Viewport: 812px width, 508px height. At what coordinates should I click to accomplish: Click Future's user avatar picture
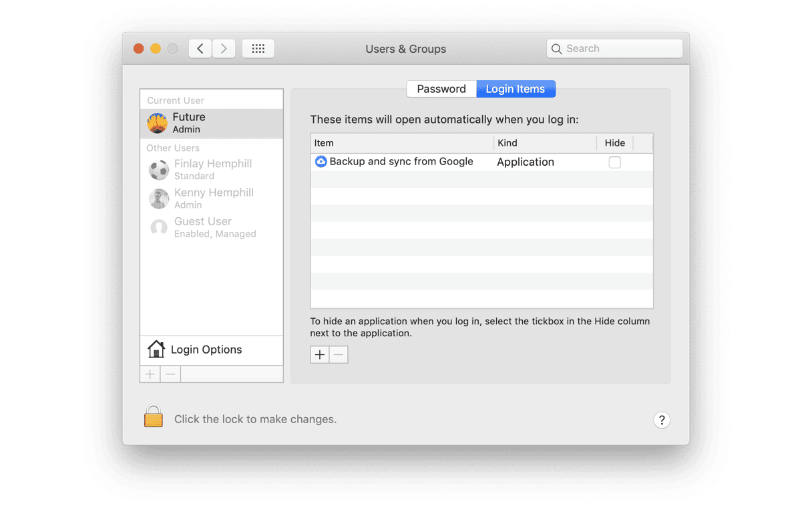158,123
